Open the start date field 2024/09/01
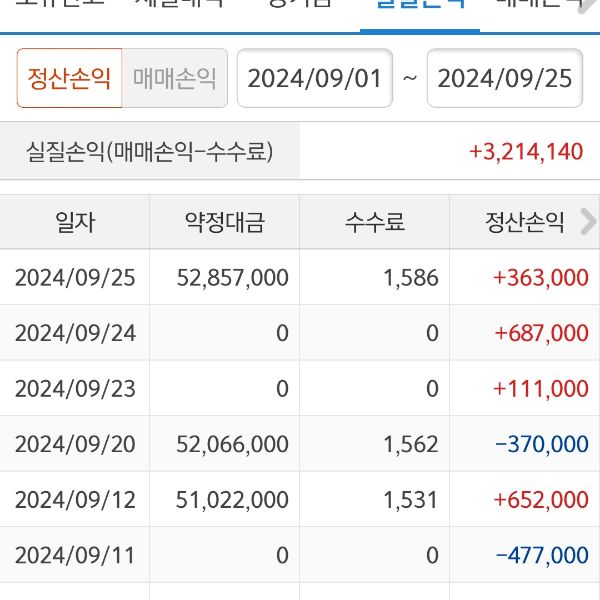Viewport: 600px width, 600px height. click(315, 79)
